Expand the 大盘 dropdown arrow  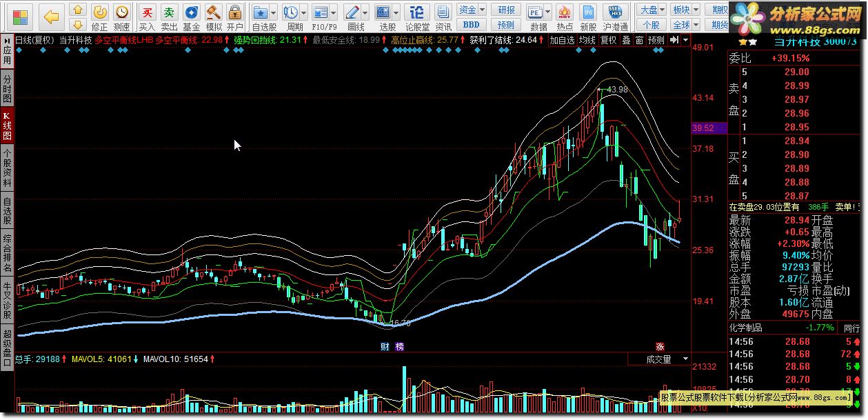[663, 10]
